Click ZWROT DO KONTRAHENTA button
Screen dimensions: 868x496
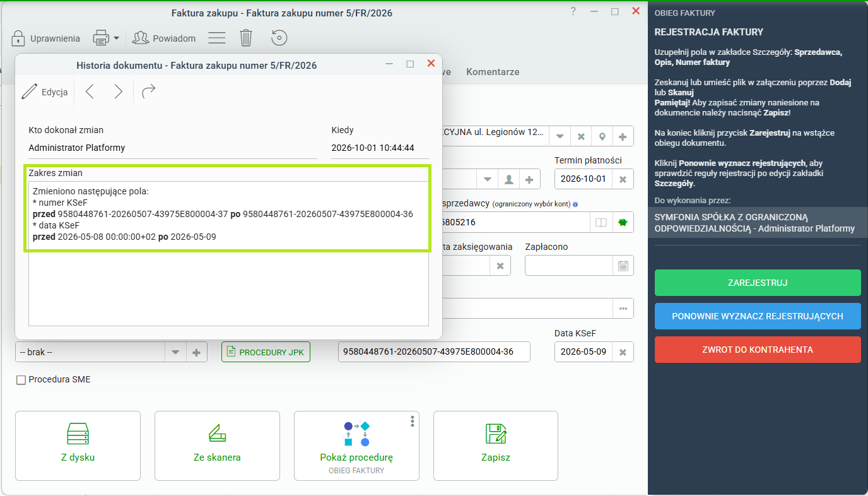pos(758,350)
